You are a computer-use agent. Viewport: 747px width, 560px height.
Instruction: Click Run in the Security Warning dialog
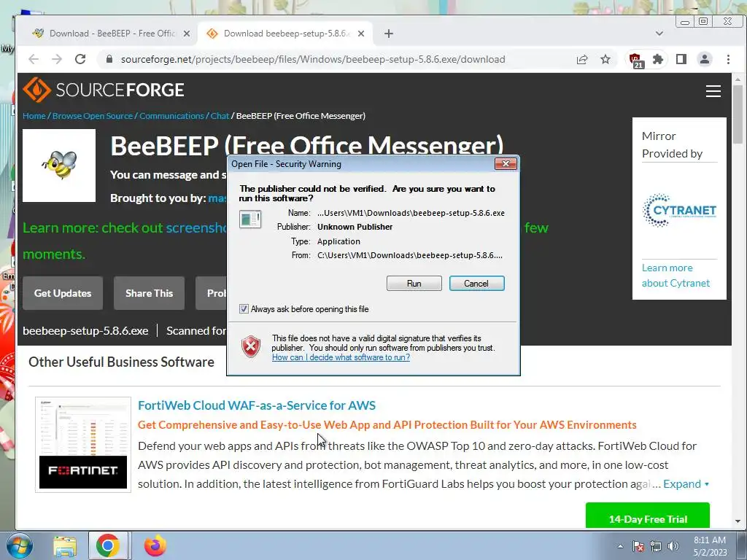click(x=414, y=284)
